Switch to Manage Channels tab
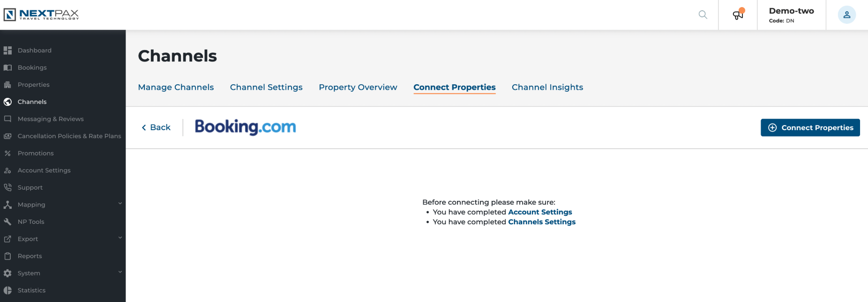The height and width of the screenshot is (302, 868). pos(176,87)
